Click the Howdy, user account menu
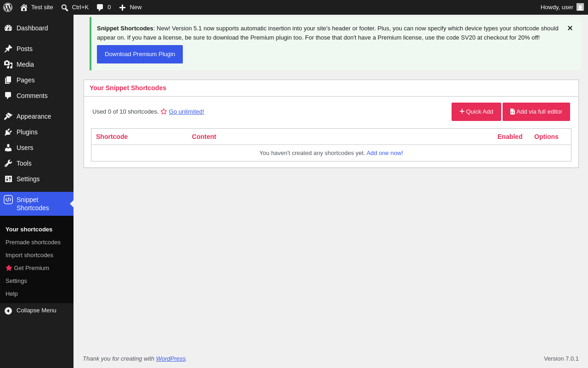The width and height of the screenshot is (588, 368). point(562,7)
